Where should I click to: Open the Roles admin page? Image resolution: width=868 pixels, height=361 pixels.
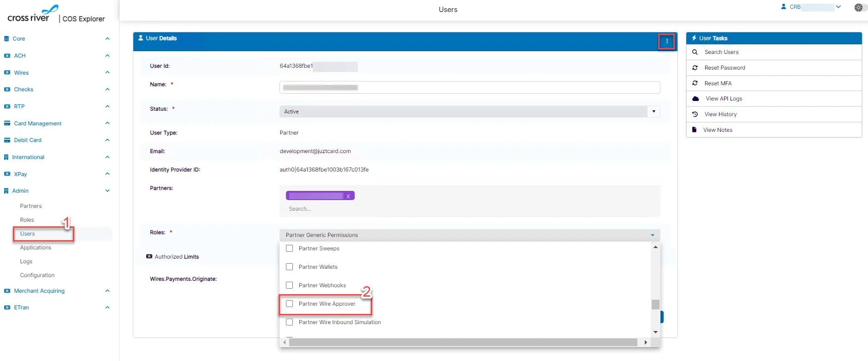[27, 220]
